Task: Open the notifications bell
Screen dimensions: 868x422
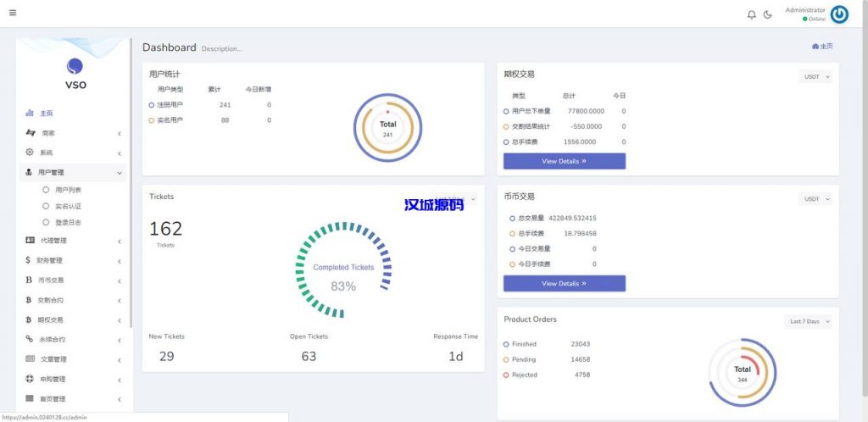Action: 751,15
